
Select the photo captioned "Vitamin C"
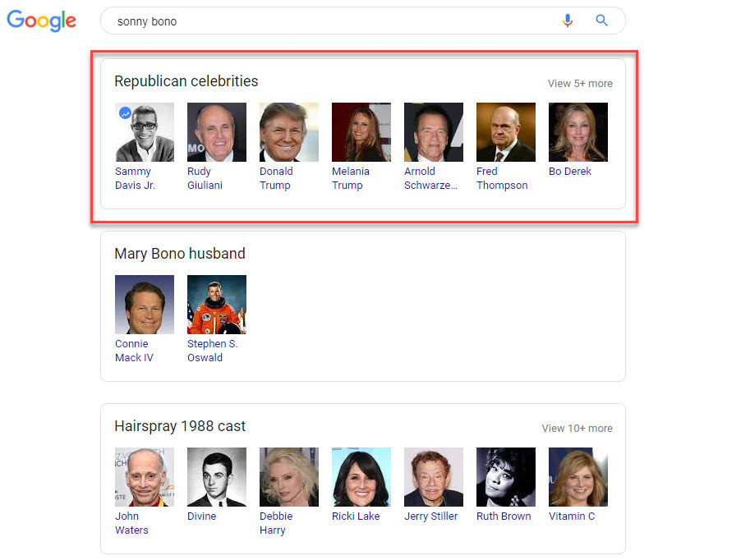coord(578,477)
